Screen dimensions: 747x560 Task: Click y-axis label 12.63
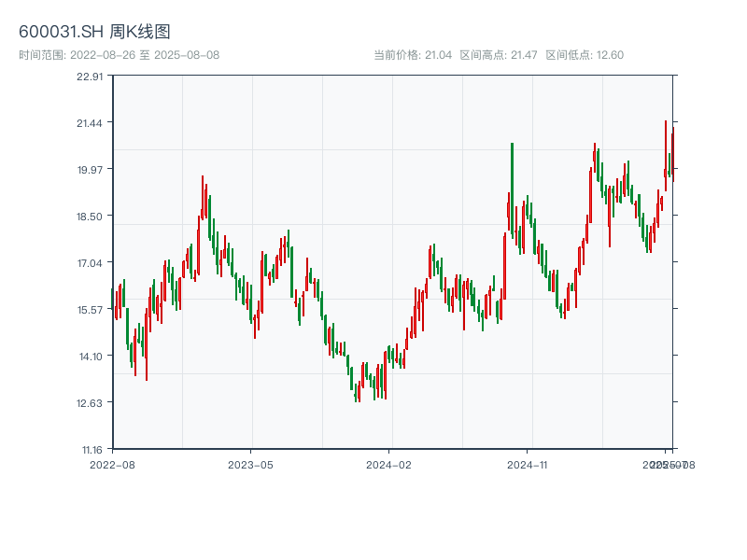point(90,403)
